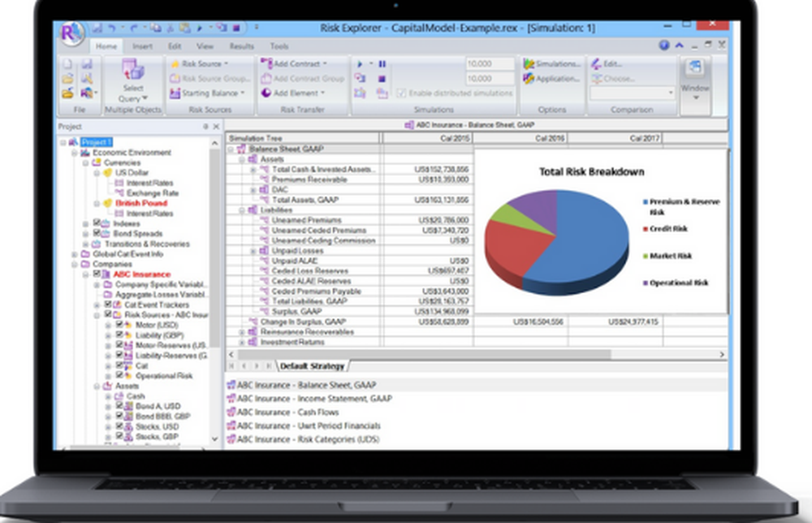Click the Help icon in the ribbon
This screenshot has width=812, height=523.
click(x=664, y=45)
